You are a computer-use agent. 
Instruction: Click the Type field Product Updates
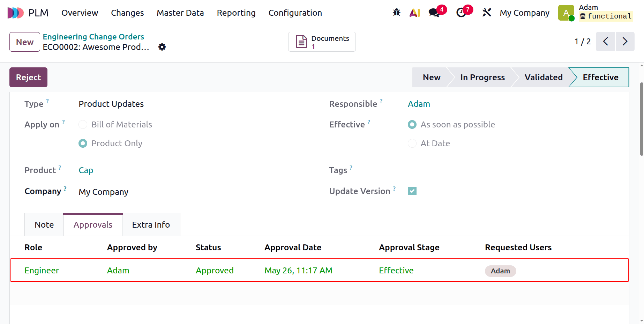coord(111,104)
